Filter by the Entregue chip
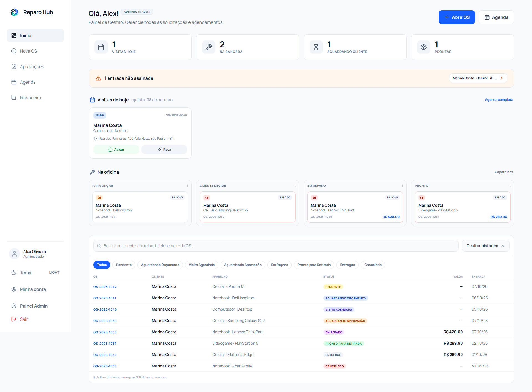The image size is (532, 392). click(x=347, y=265)
